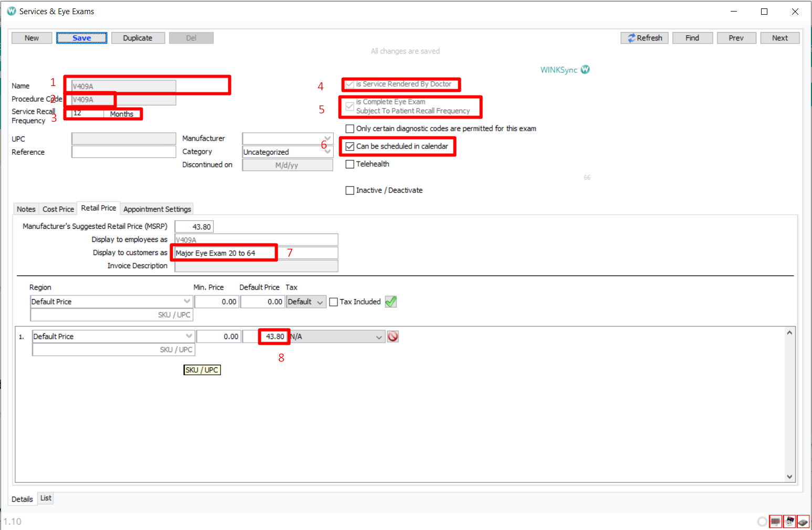The image size is (812, 530).
Task: Click the WINKSync logo icon
Action: (585, 70)
